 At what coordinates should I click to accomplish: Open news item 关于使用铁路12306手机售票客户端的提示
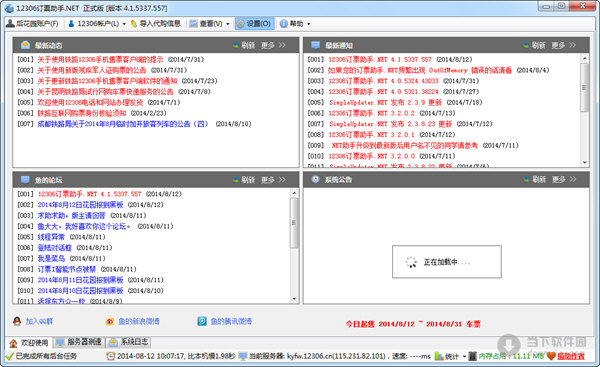(x=100, y=59)
